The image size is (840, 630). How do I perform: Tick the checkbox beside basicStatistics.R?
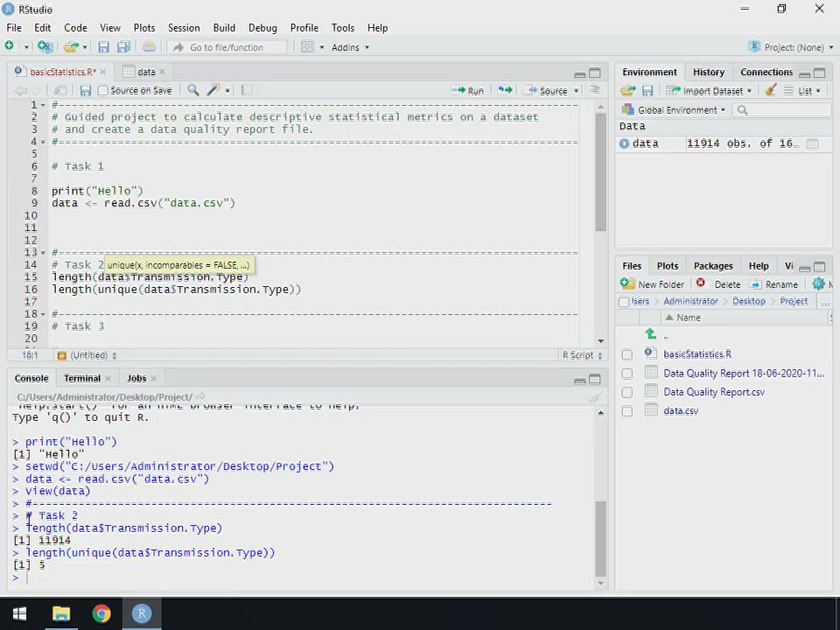point(626,354)
